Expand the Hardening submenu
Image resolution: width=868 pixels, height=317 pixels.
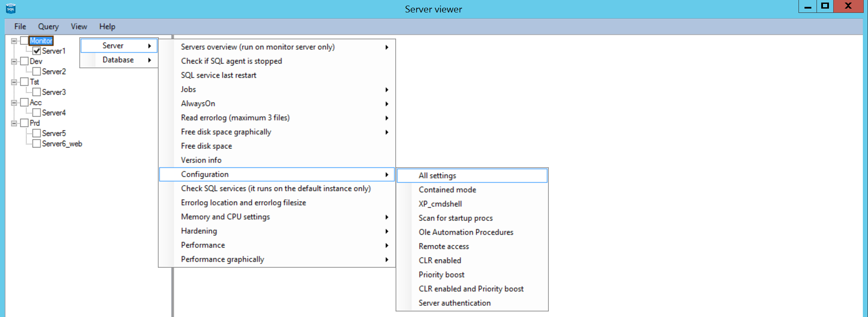click(x=199, y=231)
